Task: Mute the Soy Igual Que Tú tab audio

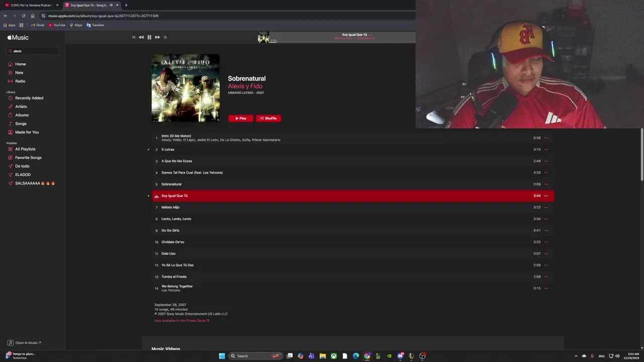Action: click(111, 5)
